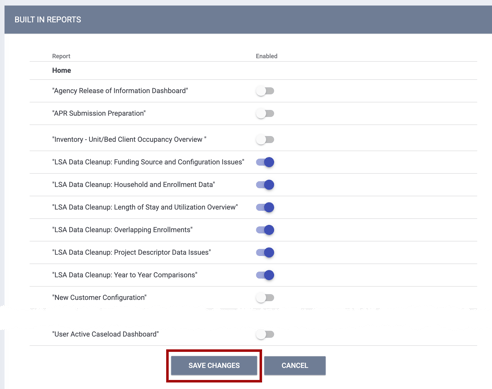Switch off LSA Overlapping Enrollments toggle
Viewport: 492px width, 389px height.
[265, 230]
